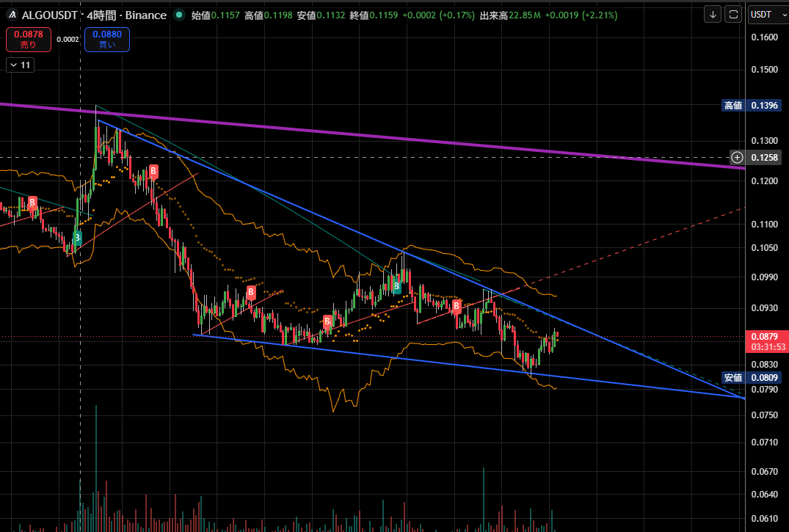This screenshot has height=532, width=789.
Task: Click the 0.1300 price scale label
Action: click(764, 141)
